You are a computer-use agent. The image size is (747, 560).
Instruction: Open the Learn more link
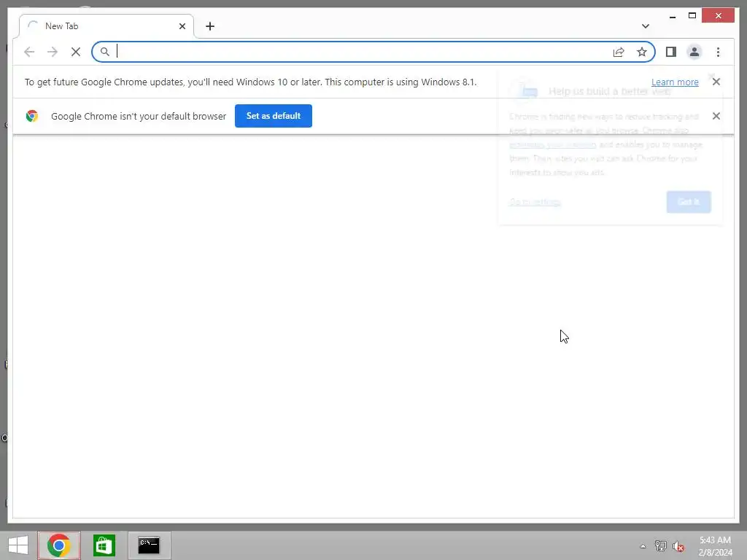675,82
